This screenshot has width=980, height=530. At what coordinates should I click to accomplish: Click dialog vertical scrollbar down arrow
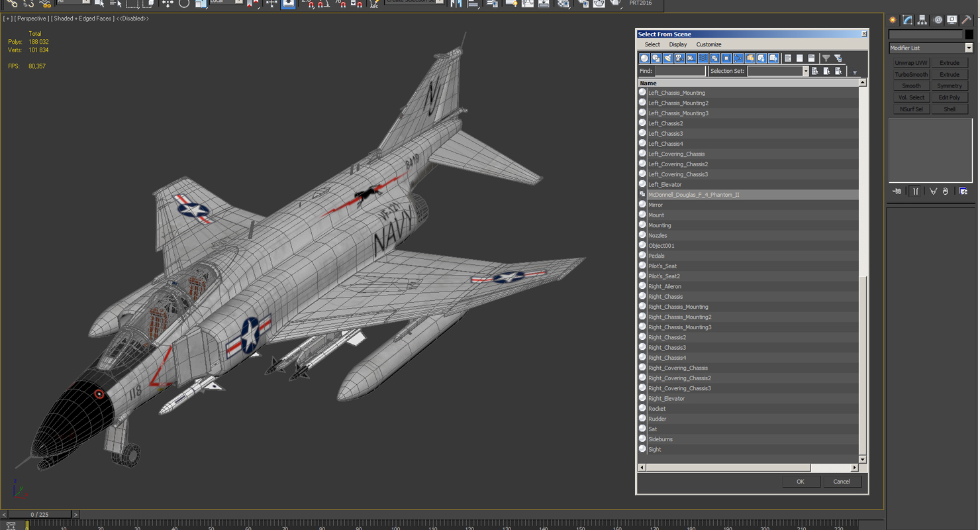coord(862,459)
